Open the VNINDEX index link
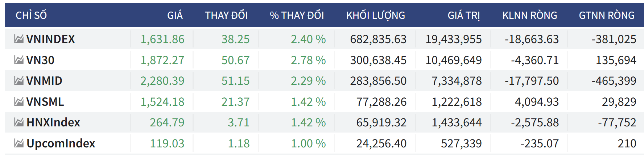644x155 pixels. pyautogui.click(x=51, y=39)
